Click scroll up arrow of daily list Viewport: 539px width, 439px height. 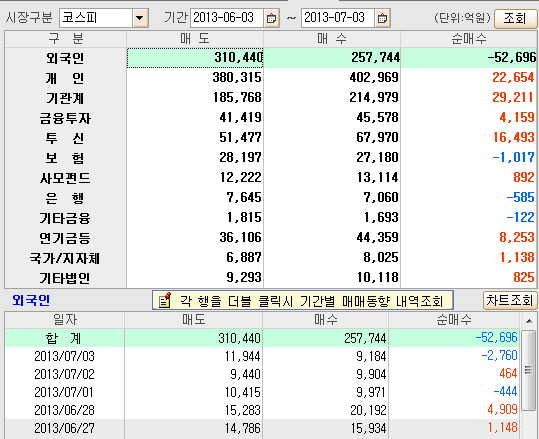click(529, 321)
